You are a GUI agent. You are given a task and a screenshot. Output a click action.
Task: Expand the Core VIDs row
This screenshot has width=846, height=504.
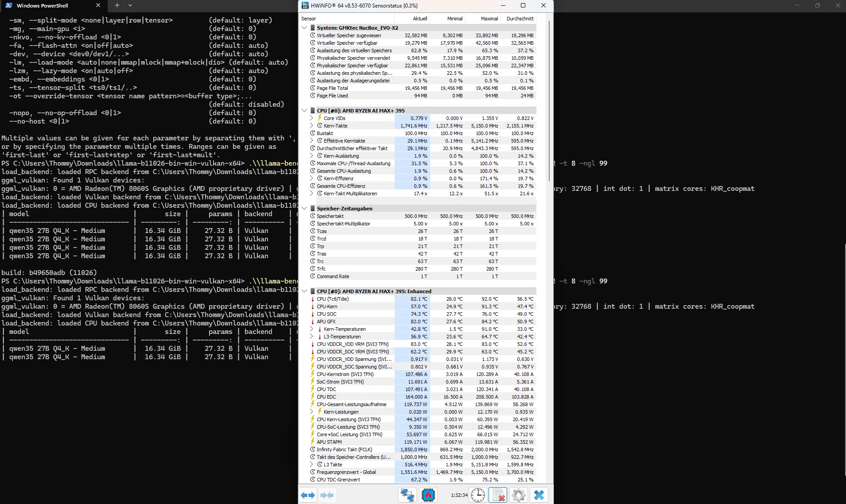pos(311,118)
